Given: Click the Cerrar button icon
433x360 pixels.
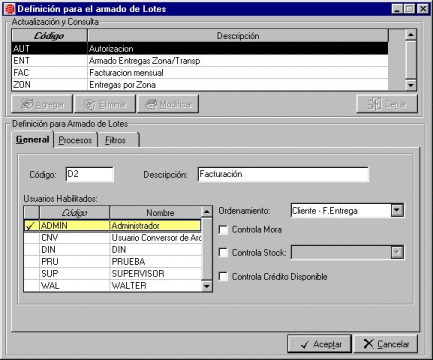Looking at the screenshot, I should coord(375,104).
